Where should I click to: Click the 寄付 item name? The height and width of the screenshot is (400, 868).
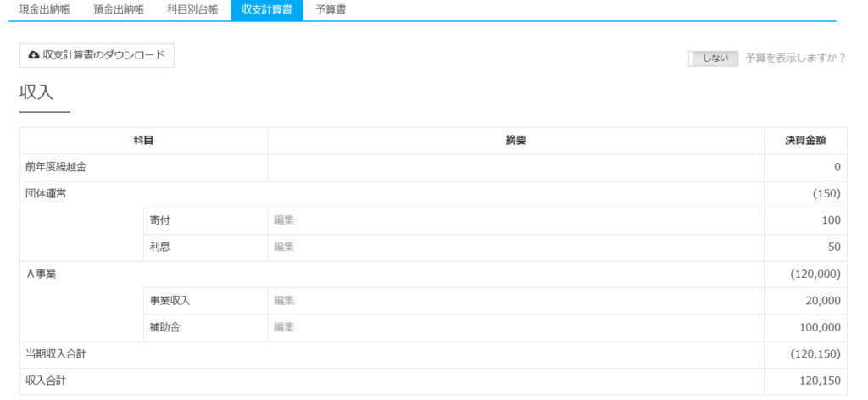click(x=159, y=220)
